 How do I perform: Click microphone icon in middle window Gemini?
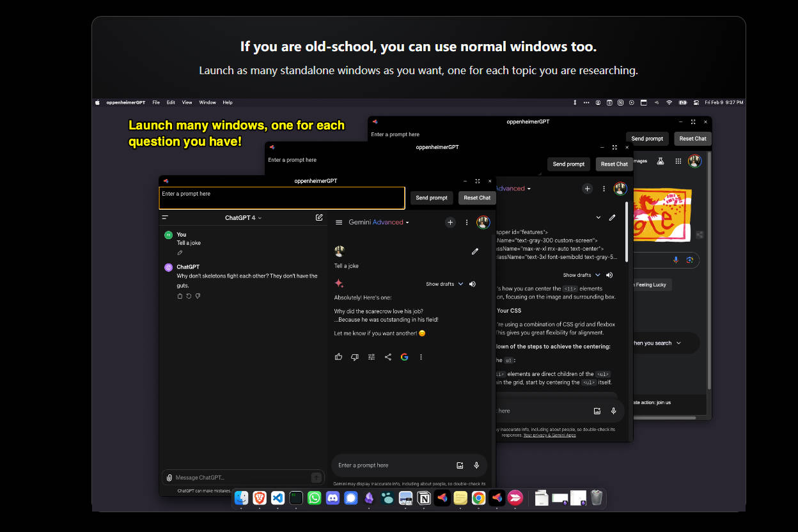click(x=614, y=411)
